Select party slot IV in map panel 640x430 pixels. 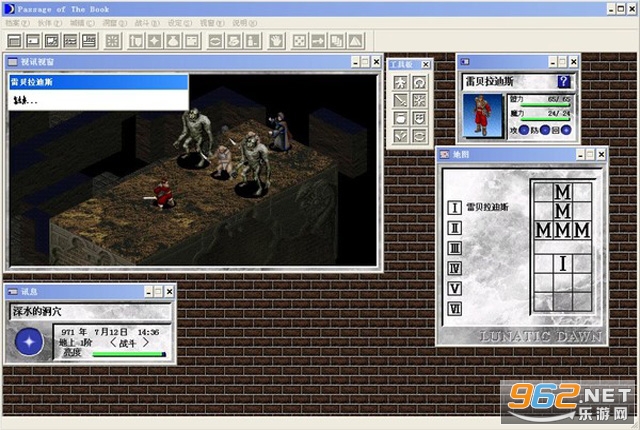click(x=455, y=268)
